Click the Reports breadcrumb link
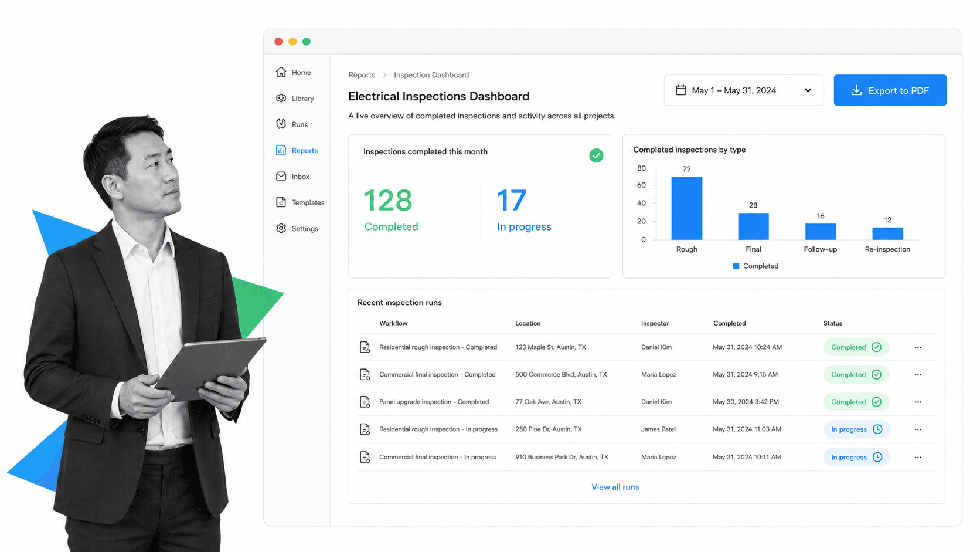The width and height of the screenshot is (980, 552). click(362, 75)
